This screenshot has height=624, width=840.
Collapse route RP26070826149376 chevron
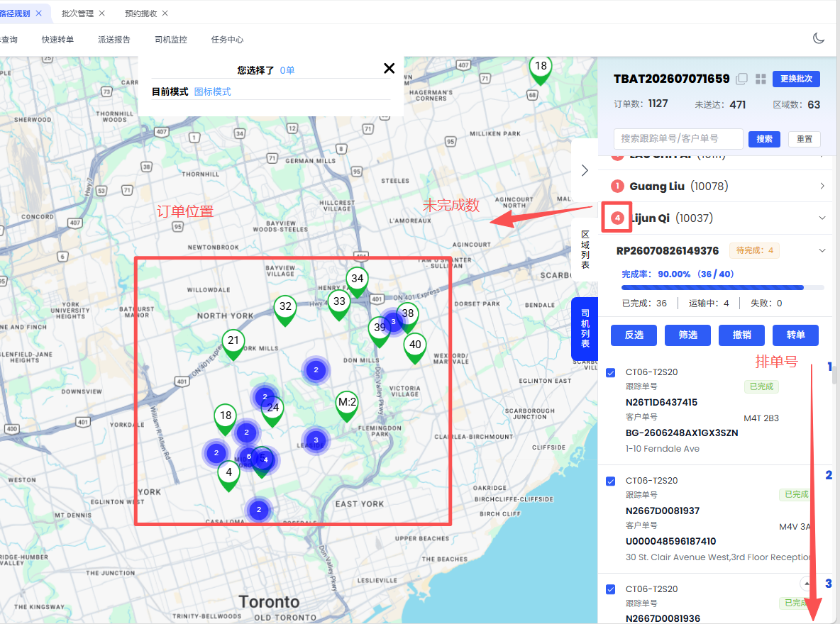(x=822, y=250)
